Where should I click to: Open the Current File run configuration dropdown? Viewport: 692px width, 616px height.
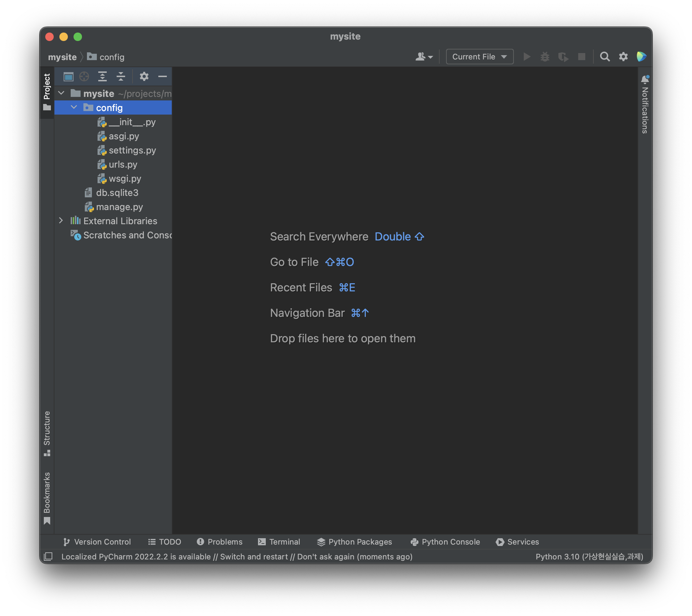479,57
